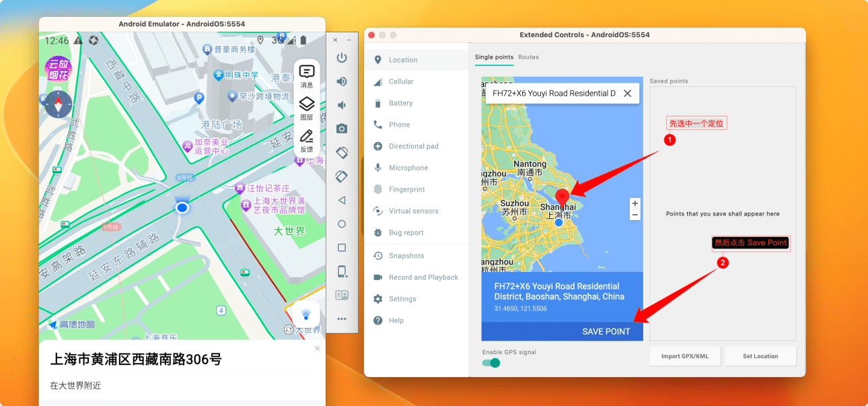Switch to the Routes tab
This screenshot has width=868, height=406.
[x=528, y=57]
